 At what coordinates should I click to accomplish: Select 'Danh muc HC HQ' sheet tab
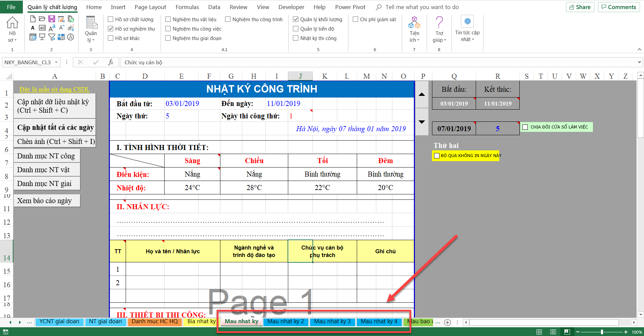coord(155,322)
